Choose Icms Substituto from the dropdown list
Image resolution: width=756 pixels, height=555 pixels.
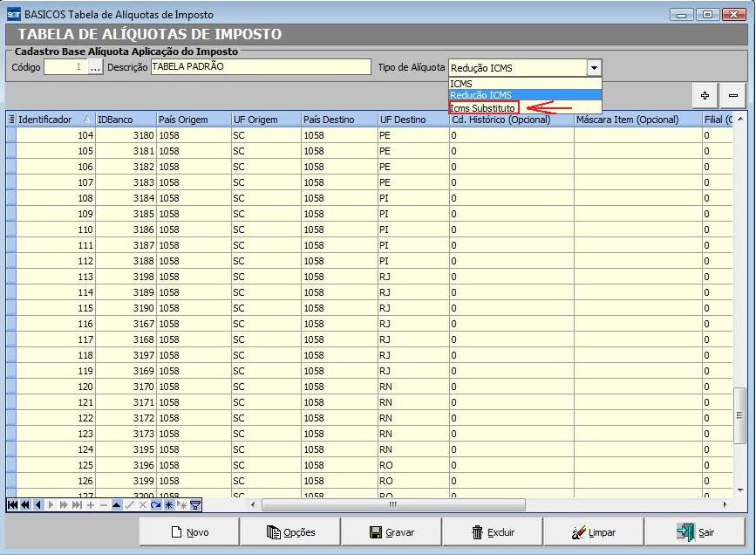click(x=483, y=108)
